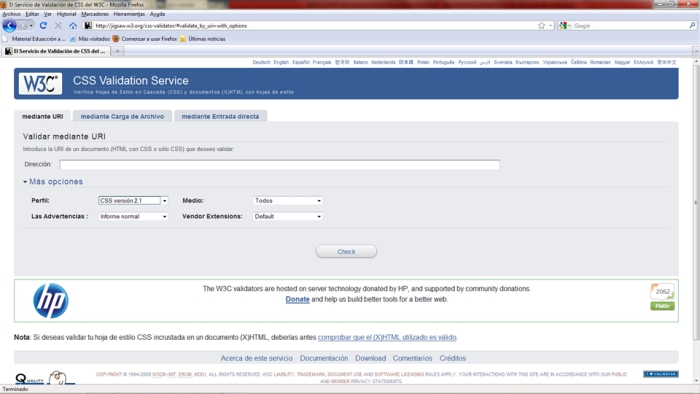Go back with the browser Back arrow

(9, 26)
